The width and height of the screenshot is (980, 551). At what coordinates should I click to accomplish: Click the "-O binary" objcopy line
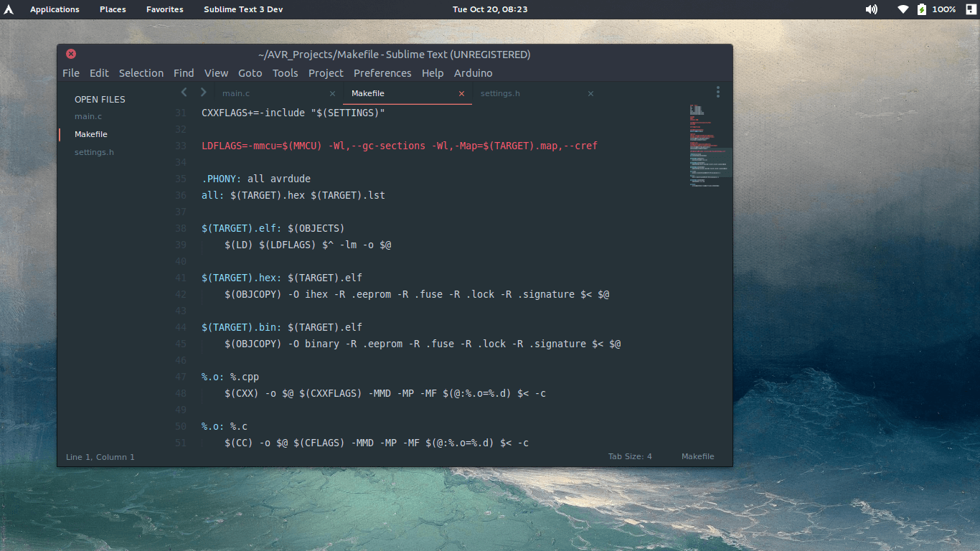pyautogui.click(x=423, y=344)
